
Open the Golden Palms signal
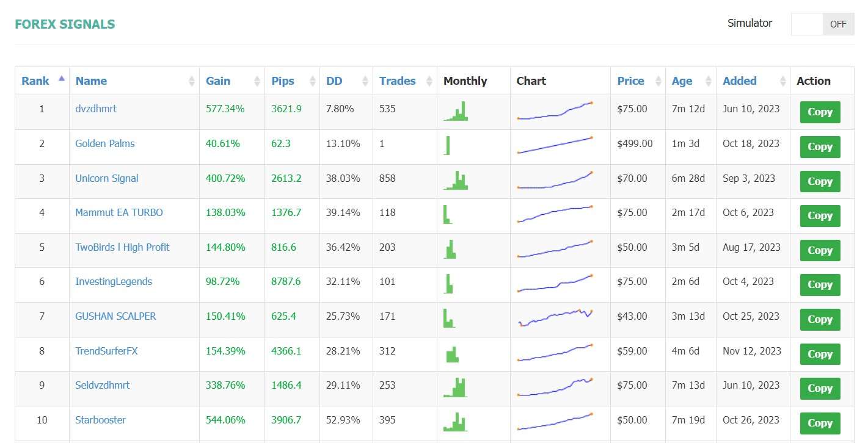point(105,143)
